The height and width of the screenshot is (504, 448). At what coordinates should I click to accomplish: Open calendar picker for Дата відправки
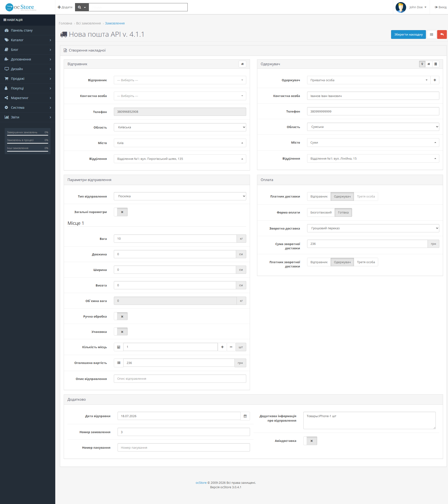pyautogui.click(x=245, y=416)
